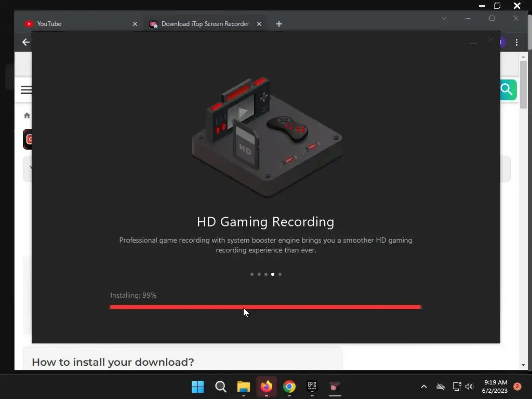Viewport: 532px width, 399px height.
Task: Open the notifications badge showing 2
Action: tap(517, 387)
